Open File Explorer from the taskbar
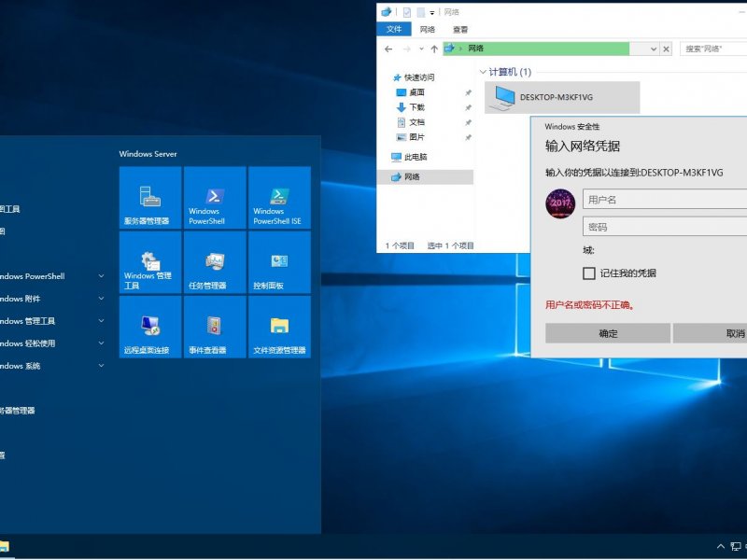This screenshot has height=560, width=747. point(5,547)
